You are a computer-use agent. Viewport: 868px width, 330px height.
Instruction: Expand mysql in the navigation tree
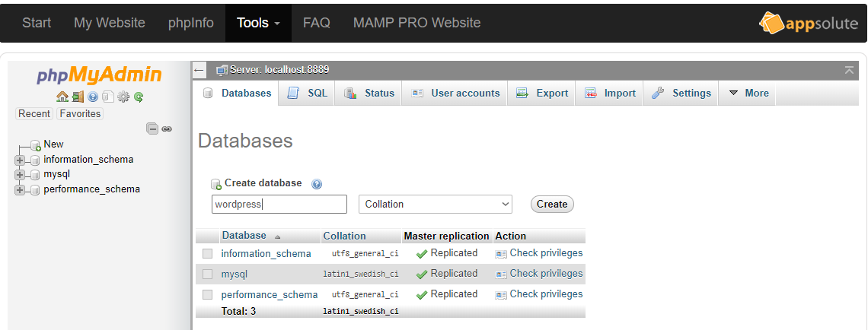click(20, 175)
